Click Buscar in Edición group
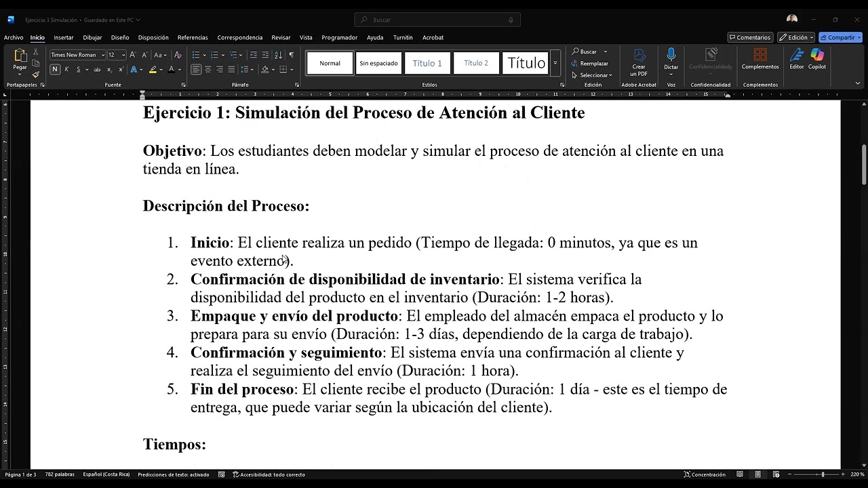Viewport: 868px width, 488px height. pyautogui.click(x=585, y=52)
